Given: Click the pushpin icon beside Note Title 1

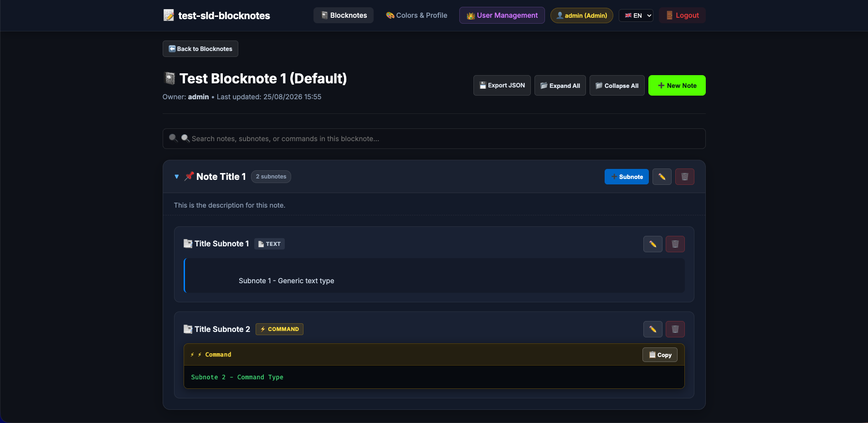Looking at the screenshot, I should [189, 176].
